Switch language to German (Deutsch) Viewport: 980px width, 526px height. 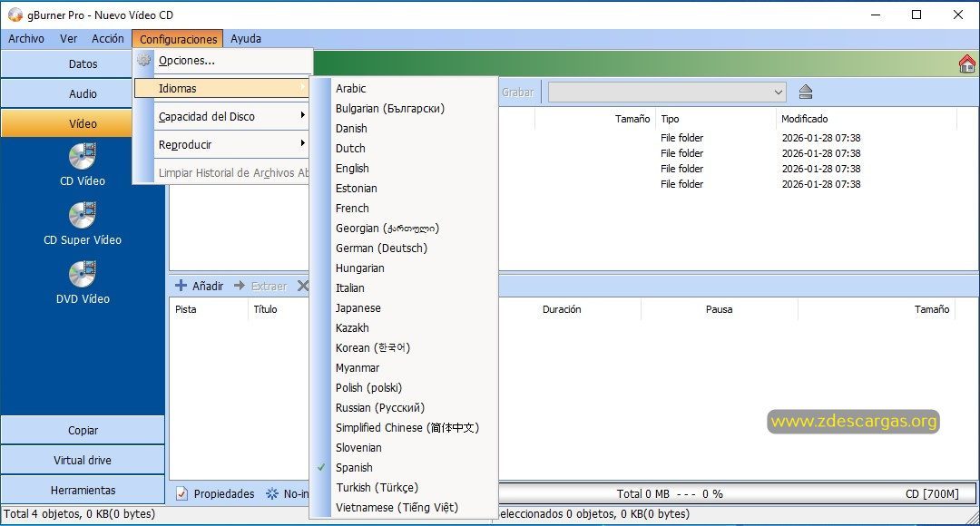pyautogui.click(x=404, y=248)
